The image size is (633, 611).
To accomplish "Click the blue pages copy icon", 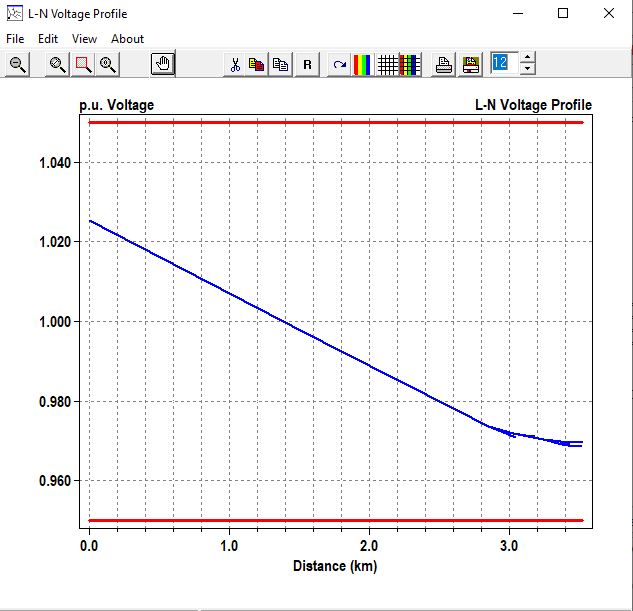I will click(x=281, y=65).
